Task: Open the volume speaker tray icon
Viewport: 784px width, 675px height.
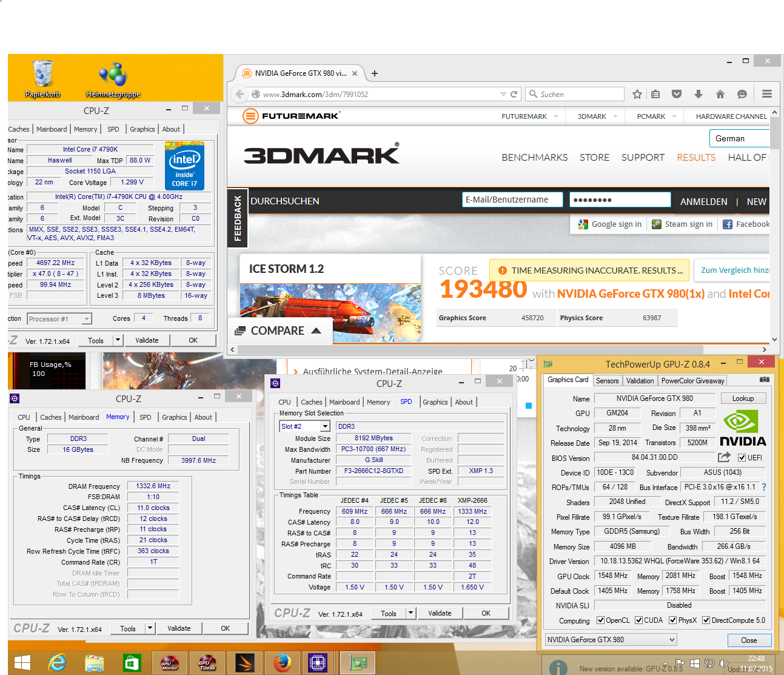Action: (x=723, y=663)
